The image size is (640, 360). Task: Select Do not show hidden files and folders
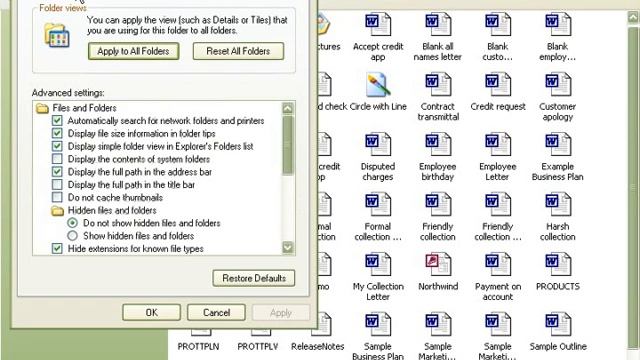pyautogui.click(x=72, y=223)
